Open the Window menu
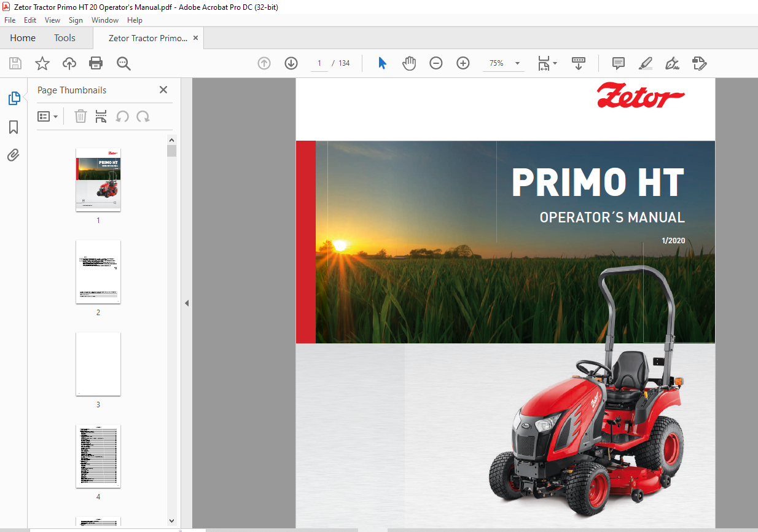758x532 pixels. (x=105, y=20)
